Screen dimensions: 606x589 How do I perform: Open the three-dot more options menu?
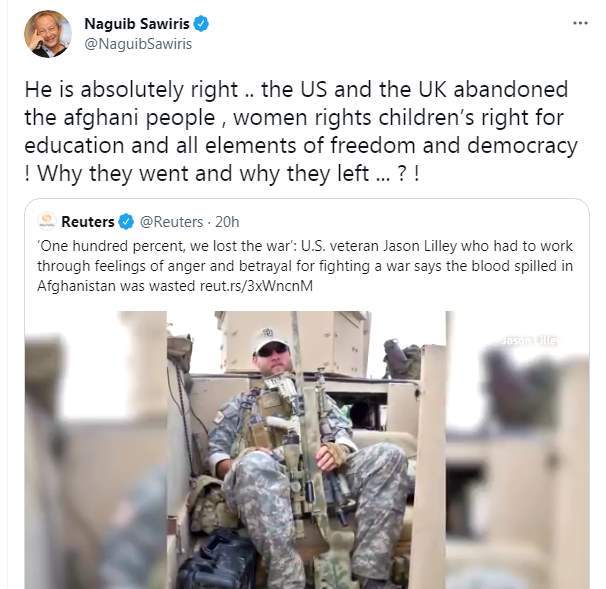click(x=580, y=23)
